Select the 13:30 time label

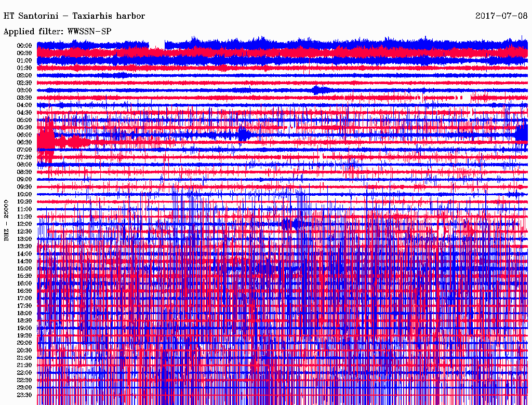point(24,247)
